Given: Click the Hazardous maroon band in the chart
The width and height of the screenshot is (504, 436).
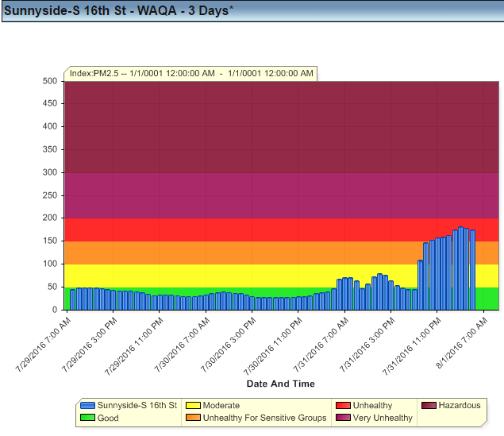Looking at the screenshot, I should pos(282,127).
